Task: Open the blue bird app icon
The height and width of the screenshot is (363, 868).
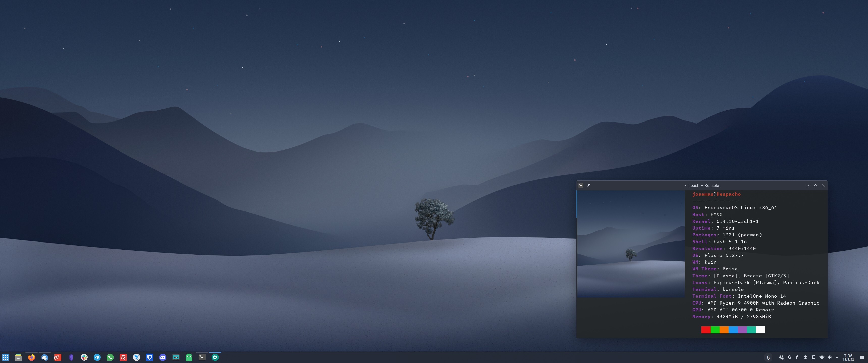Action: (137, 357)
